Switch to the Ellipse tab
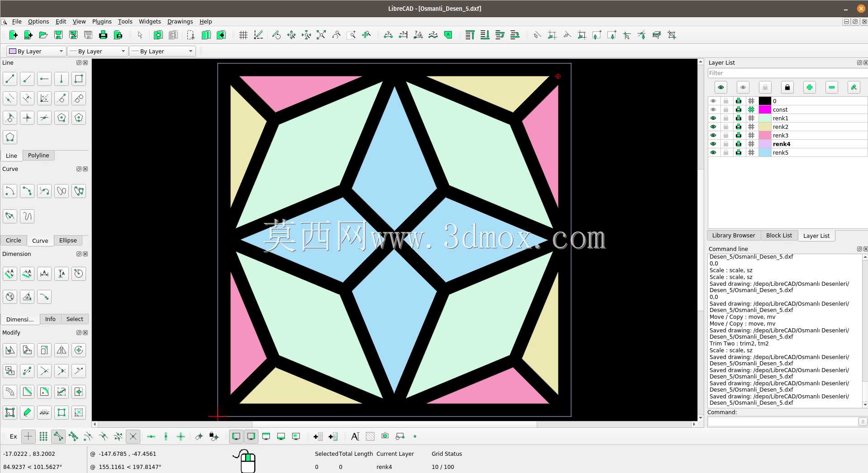Screen dimensions: 868x473 click(68, 240)
